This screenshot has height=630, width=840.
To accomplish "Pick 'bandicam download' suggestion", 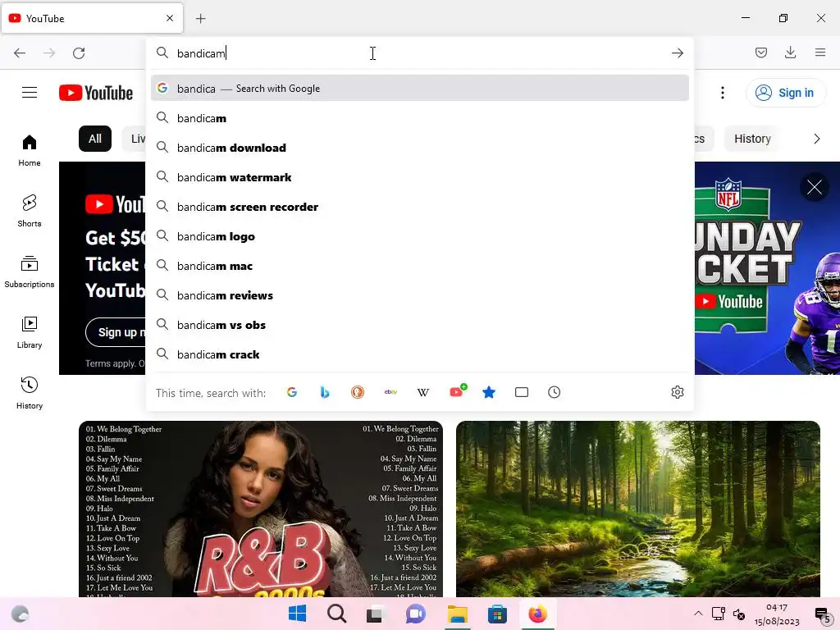I will point(419,148).
